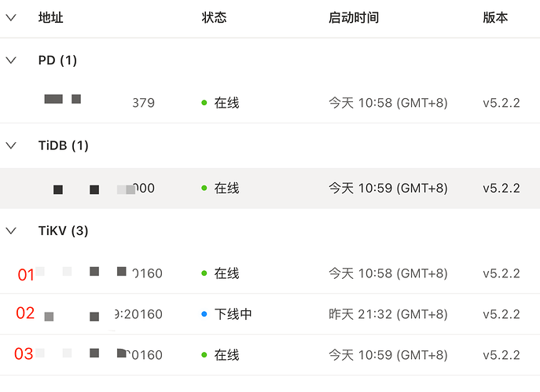Viewport: 540px width, 392px height.
Task: Click 昨天 21:32 (GMT+8) start time
Action: (388, 315)
